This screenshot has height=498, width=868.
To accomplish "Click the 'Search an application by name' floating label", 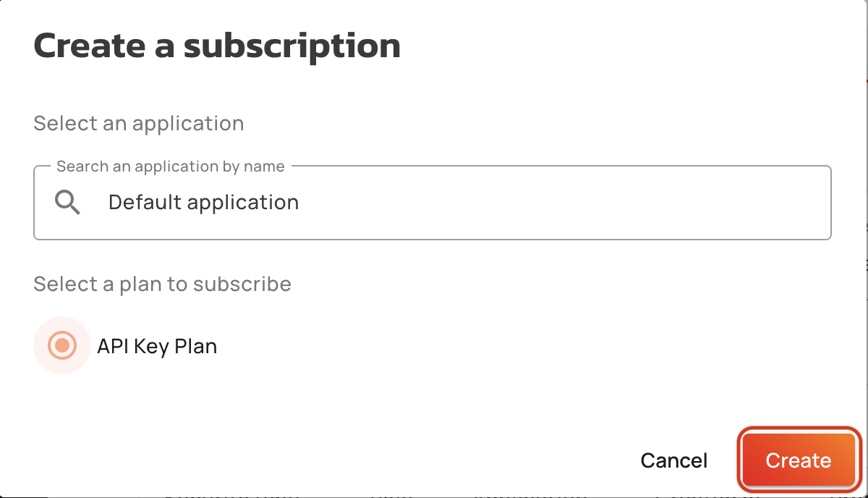I will pos(170,166).
